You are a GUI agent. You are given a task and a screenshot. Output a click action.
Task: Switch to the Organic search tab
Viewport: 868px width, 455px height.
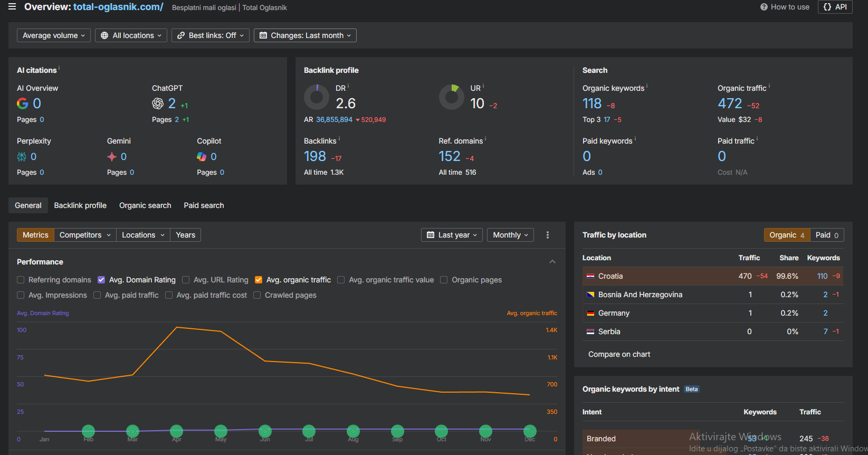pyautogui.click(x=145, y=205)
